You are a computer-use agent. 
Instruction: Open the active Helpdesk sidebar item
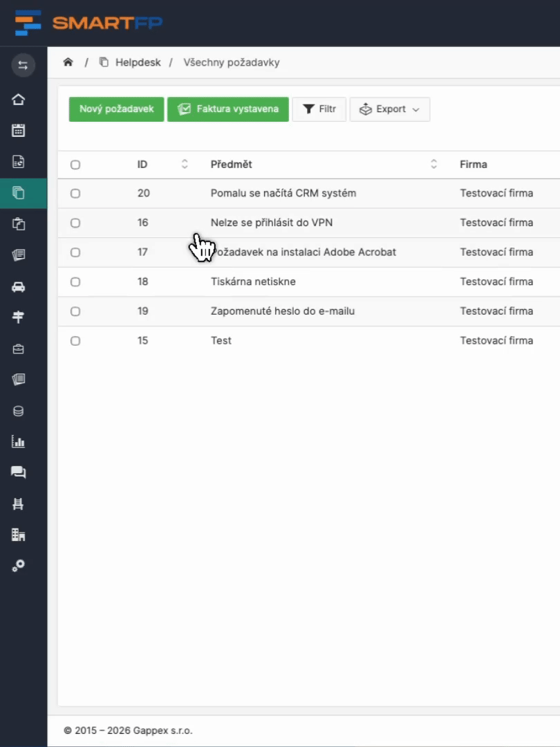click(19, 194)
